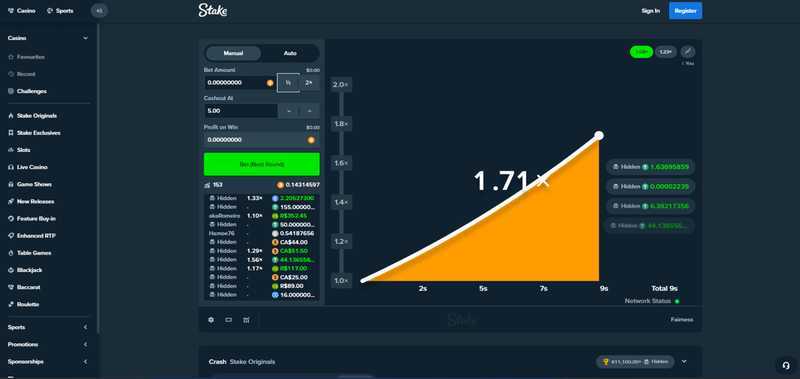The image size is (800, 379).
Task: Expand the Sports sidebar section
Action: pyautogui.click(x=85, y=327)
